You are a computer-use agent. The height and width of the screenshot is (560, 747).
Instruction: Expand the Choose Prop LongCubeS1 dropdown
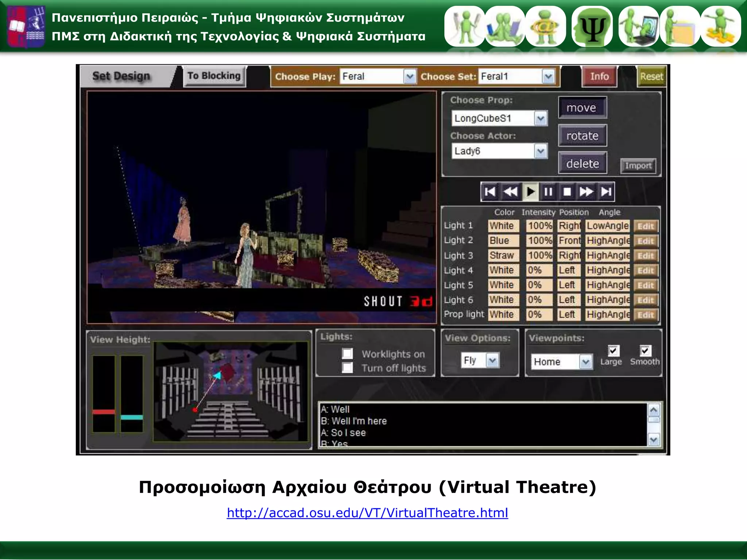(x=541, y=118)
